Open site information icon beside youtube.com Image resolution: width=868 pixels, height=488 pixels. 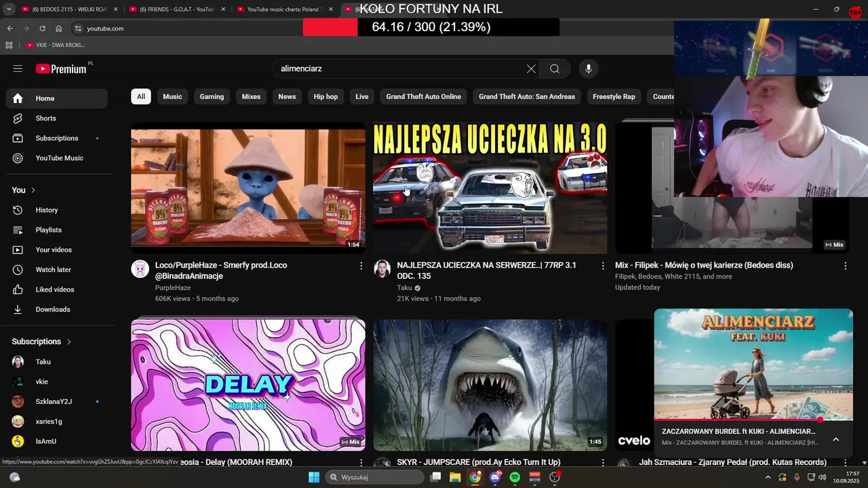[78, 28]
